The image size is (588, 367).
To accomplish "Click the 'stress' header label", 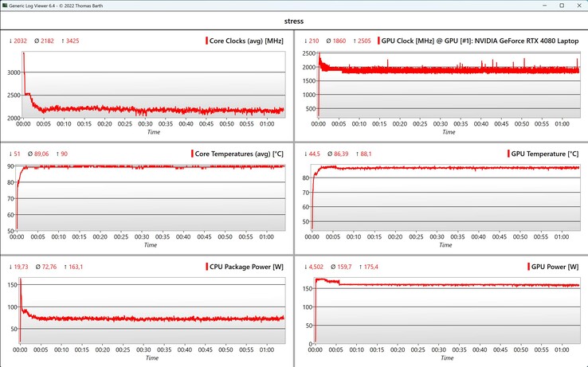I will 293,21.
